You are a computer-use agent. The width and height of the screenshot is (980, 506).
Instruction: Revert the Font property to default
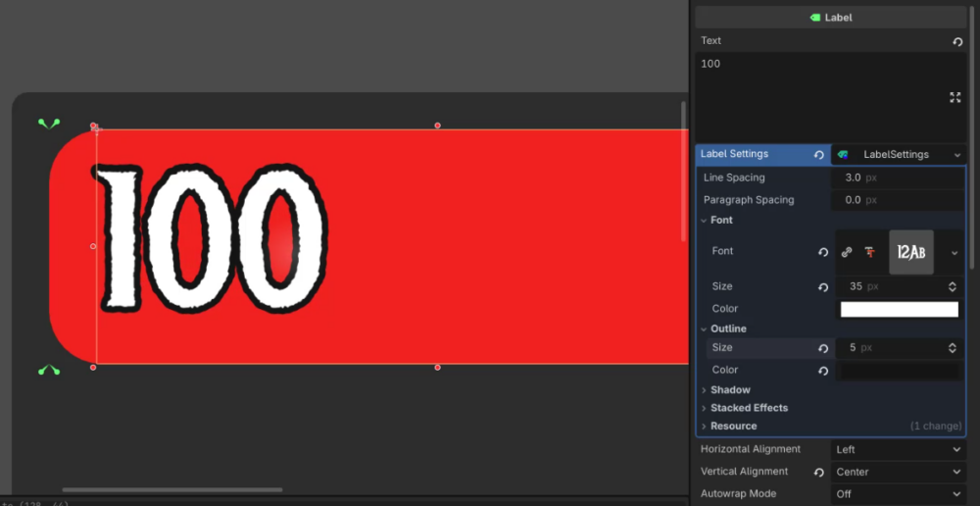(x=823, y=252)
